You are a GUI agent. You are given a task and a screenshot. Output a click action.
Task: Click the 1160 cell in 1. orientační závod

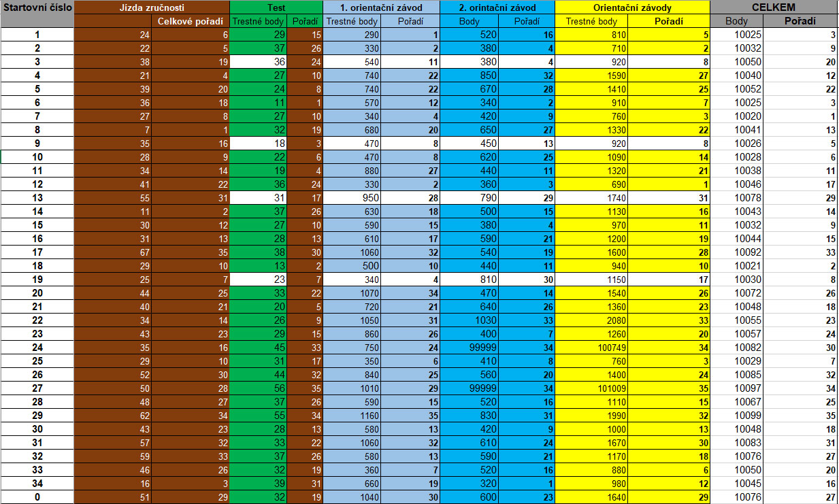pos(351,414)
